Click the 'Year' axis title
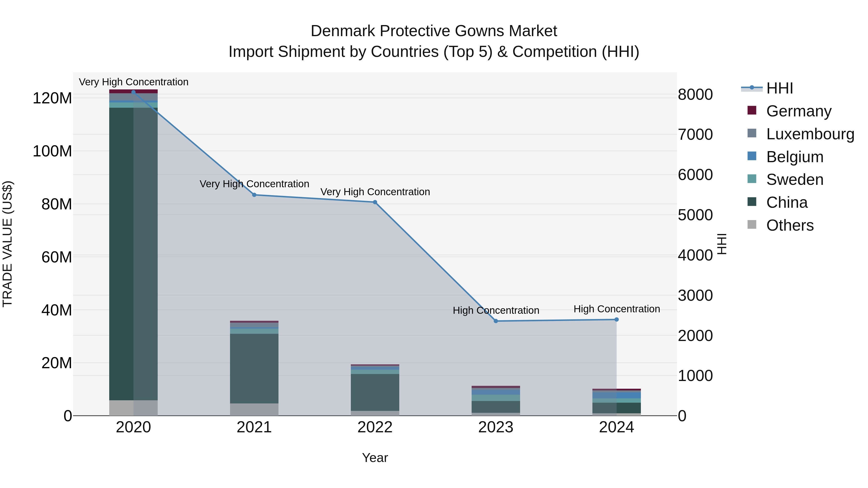Viewport: 868px width, 488px height. click(375, 458)
